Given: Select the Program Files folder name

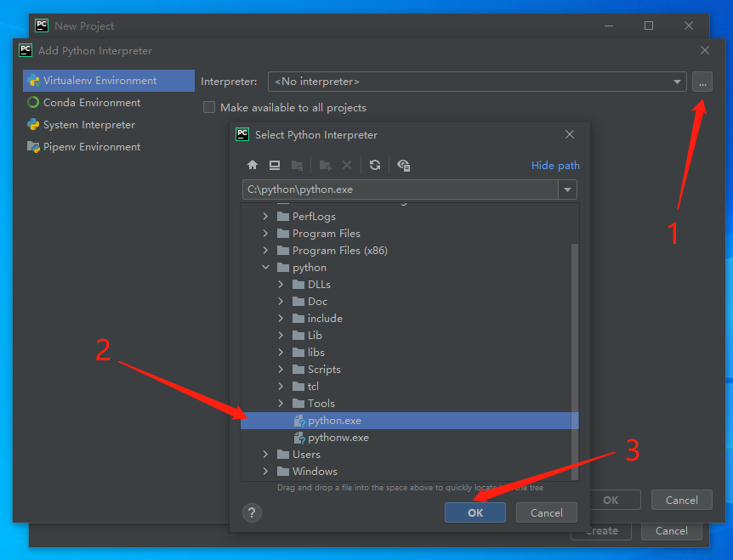Looking at the screenshot, I should [327, 233].
